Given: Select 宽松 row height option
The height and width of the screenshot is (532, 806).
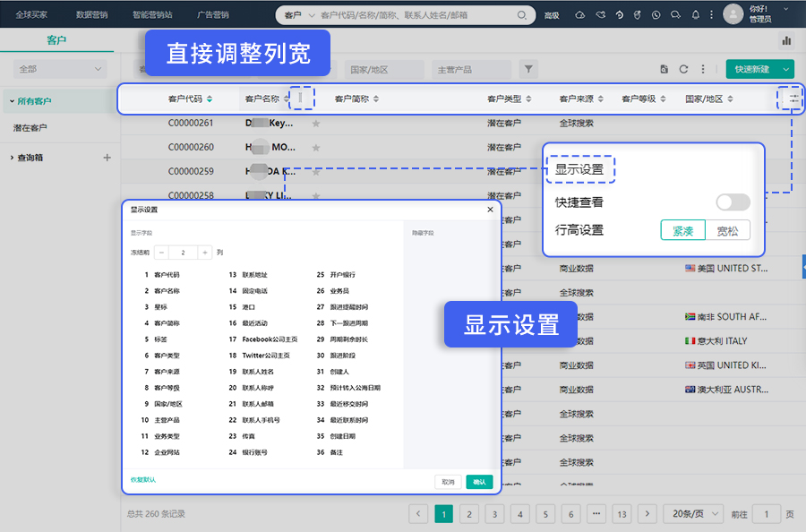Looking at the screenshot, I should point(727,230).
